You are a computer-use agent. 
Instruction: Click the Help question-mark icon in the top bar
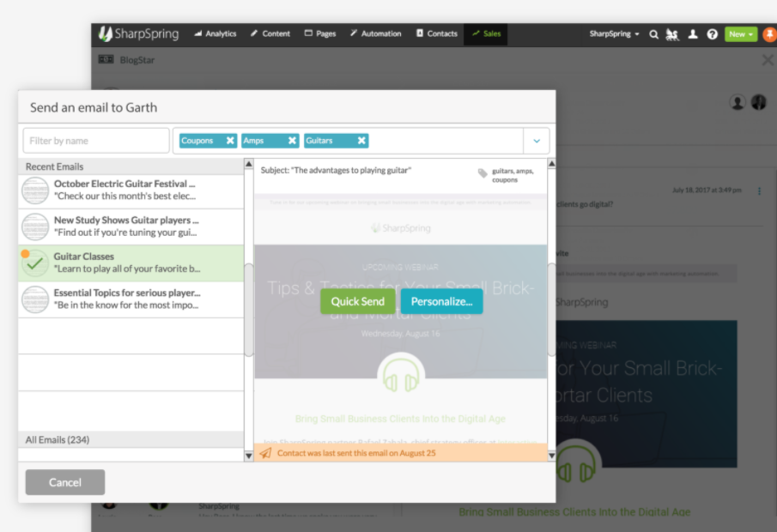point(712,34)
